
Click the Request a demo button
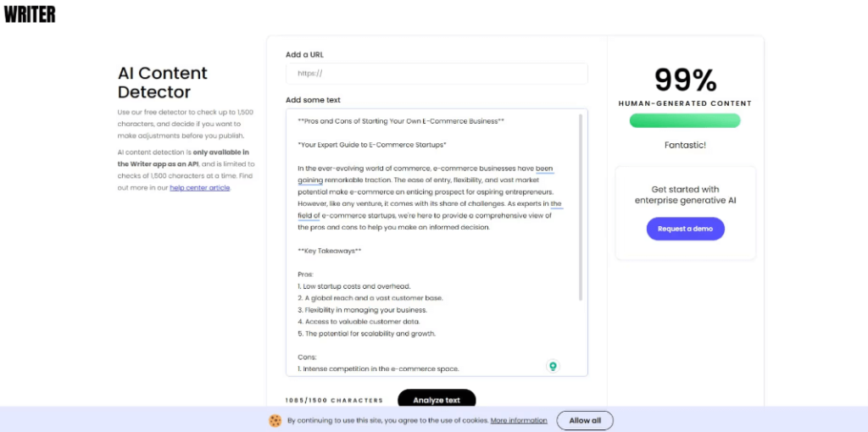(685, 229)
